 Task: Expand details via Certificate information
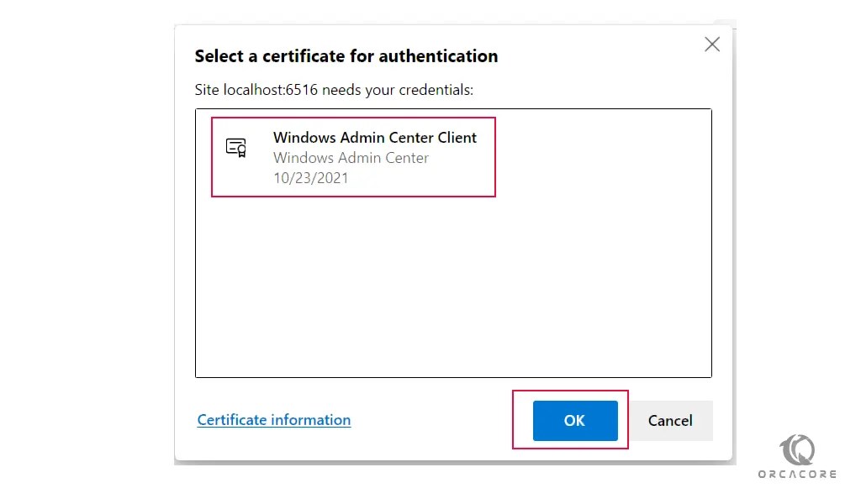pyautogui.click(x=273, y=420)
